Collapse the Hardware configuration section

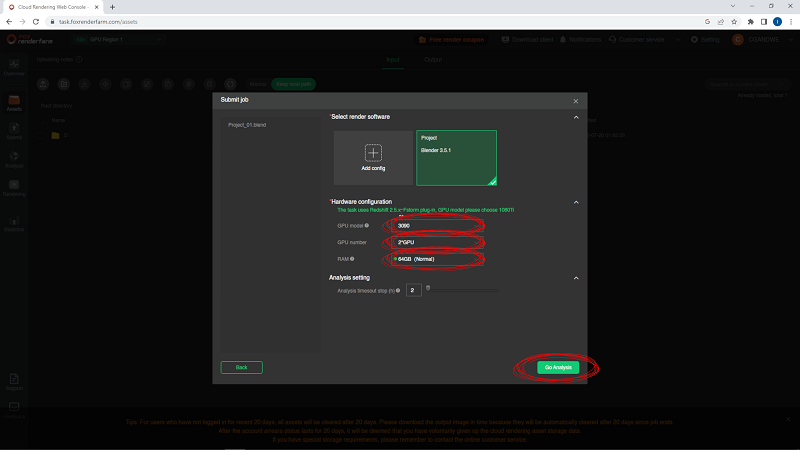(576, 202)
